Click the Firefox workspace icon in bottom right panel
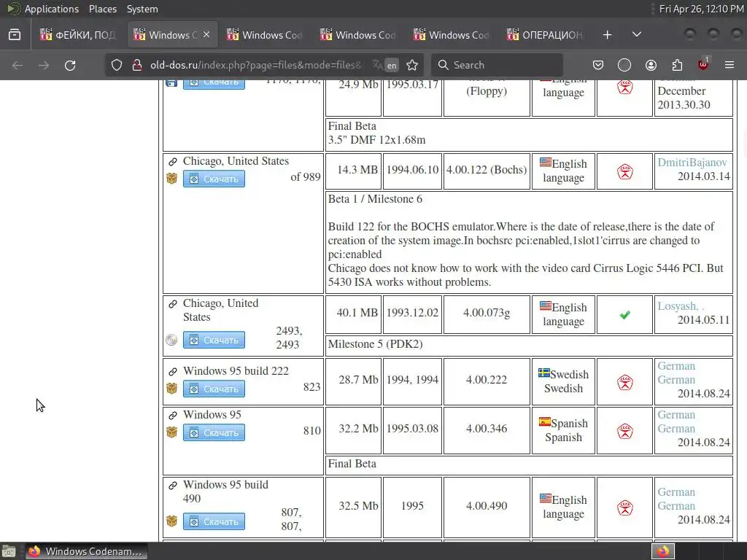The height and width of the screenshot is (560, 747). [663, 551]
